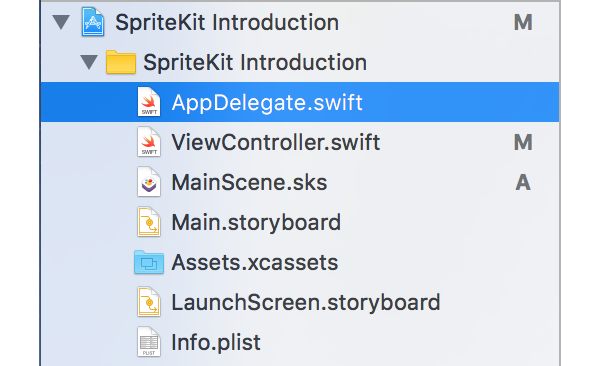This screenshot has width=600, height=366.
Task: Click the blue Xcode project file icon
Action: point(93,22)
